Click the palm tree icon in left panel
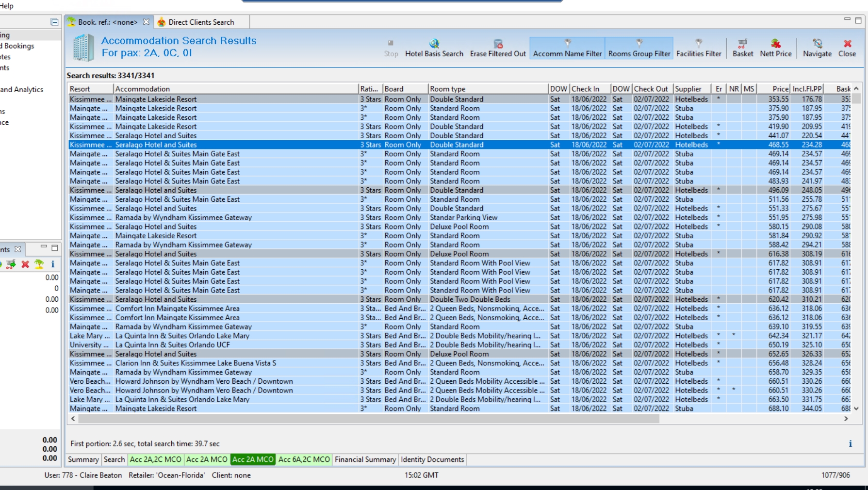Viewport: 868px width, 490px height. (39, 264)
